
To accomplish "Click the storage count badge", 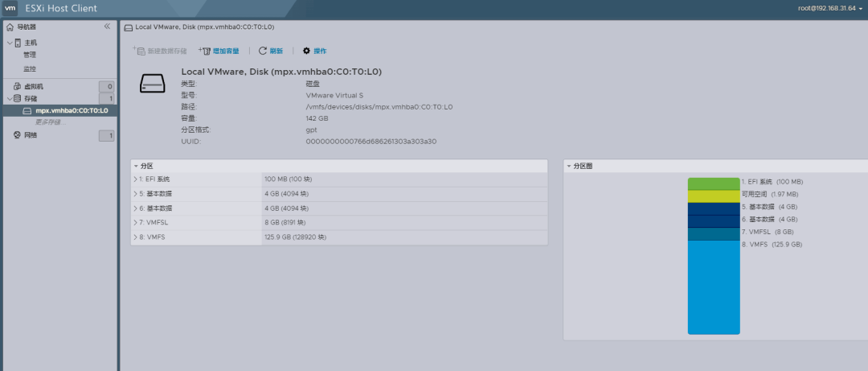I will pyautogui.click(x=107, y=99).
